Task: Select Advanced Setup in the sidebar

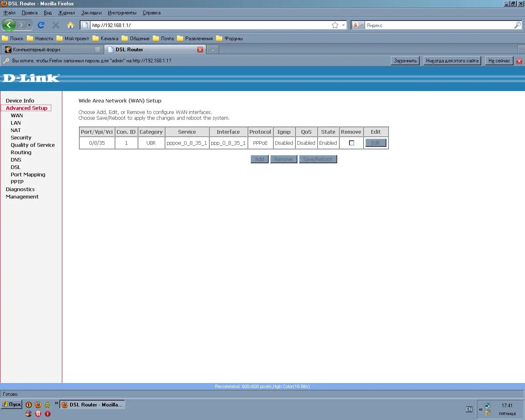Action: 27,108
